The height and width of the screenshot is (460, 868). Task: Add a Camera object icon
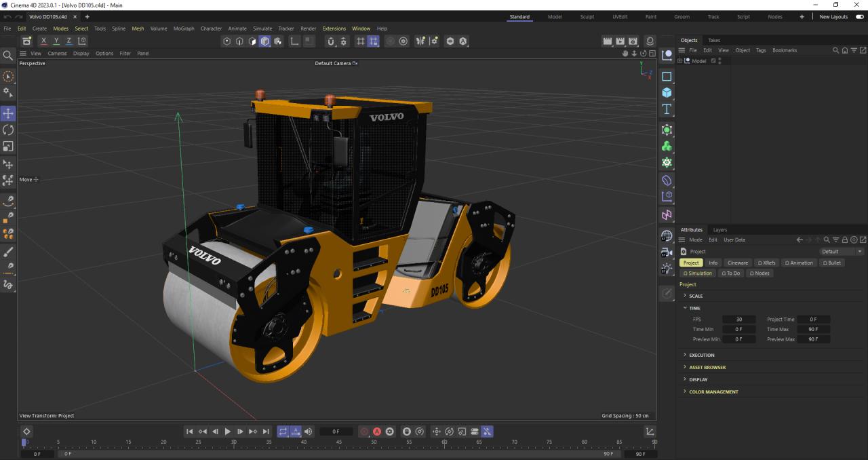(667, 252)
